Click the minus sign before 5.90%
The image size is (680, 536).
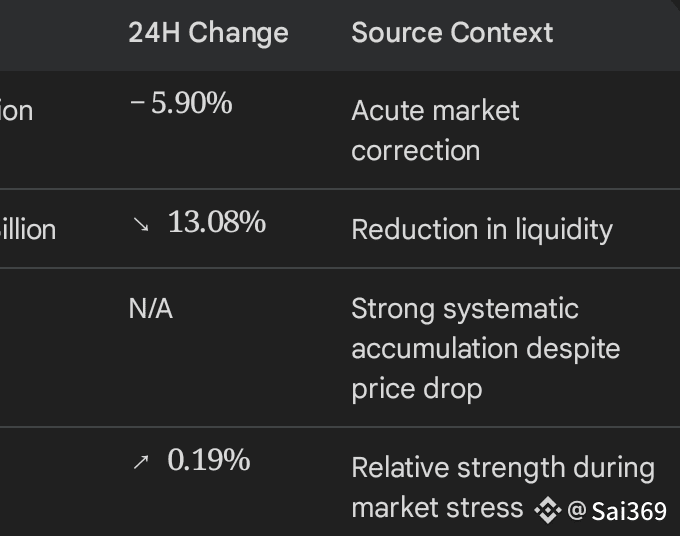pyautogui.click(x=137, y=104)
